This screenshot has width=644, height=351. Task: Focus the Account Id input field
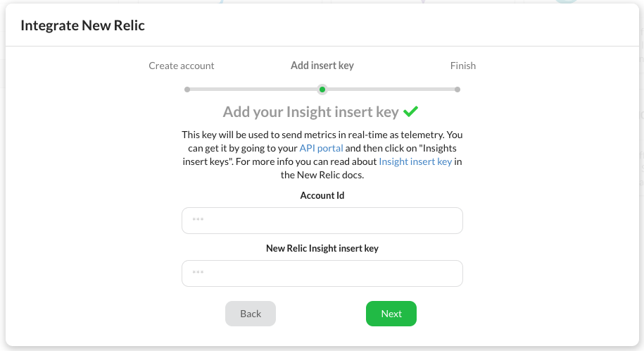click(x=322, y=220)
